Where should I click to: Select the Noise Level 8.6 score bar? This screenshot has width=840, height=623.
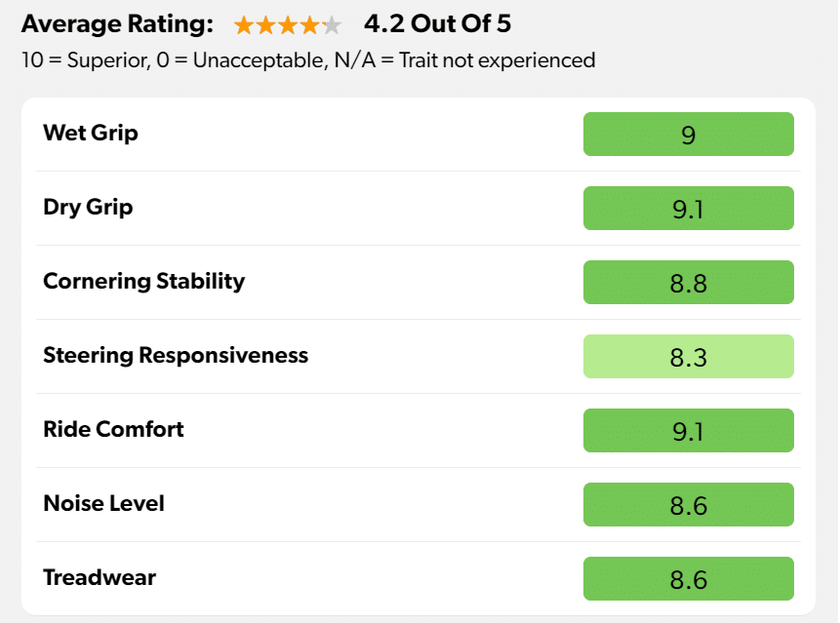pos(688,505)
